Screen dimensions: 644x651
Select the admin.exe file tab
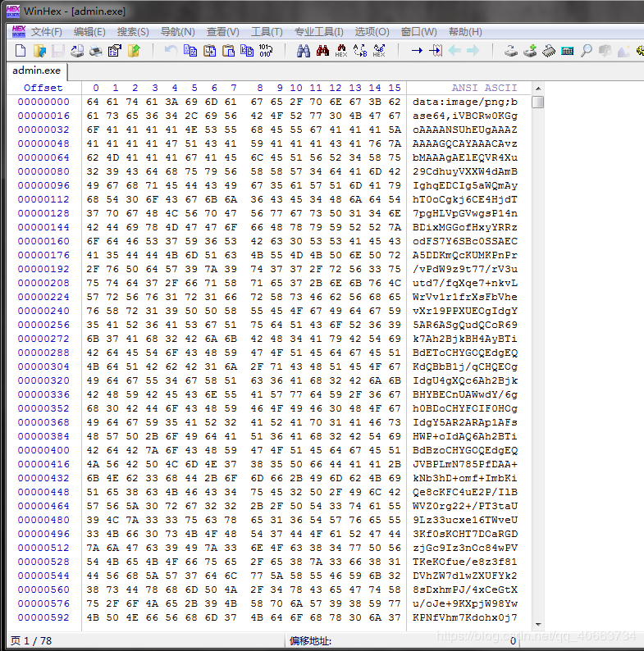coord(37,71)
